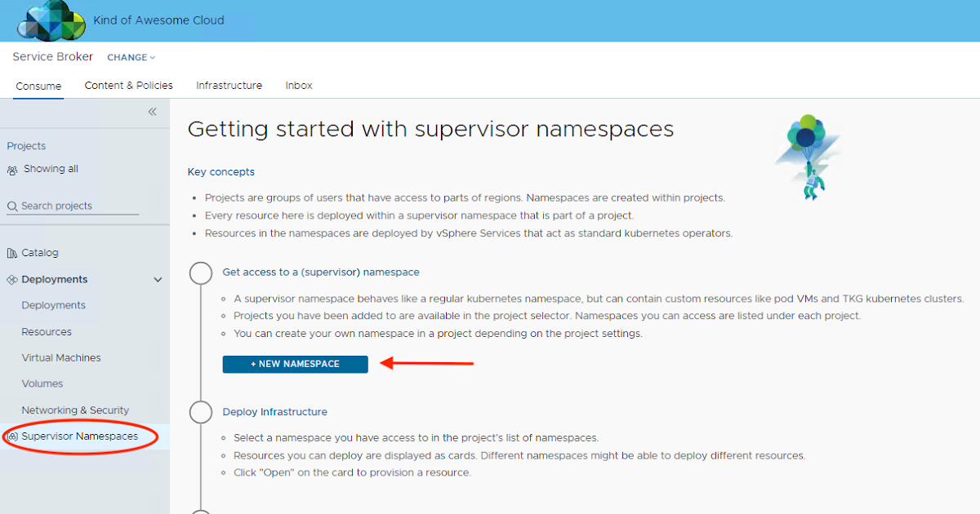Open the Infrastructure tab
Viewport: 980px width, 514px height.
pos(229,85)
